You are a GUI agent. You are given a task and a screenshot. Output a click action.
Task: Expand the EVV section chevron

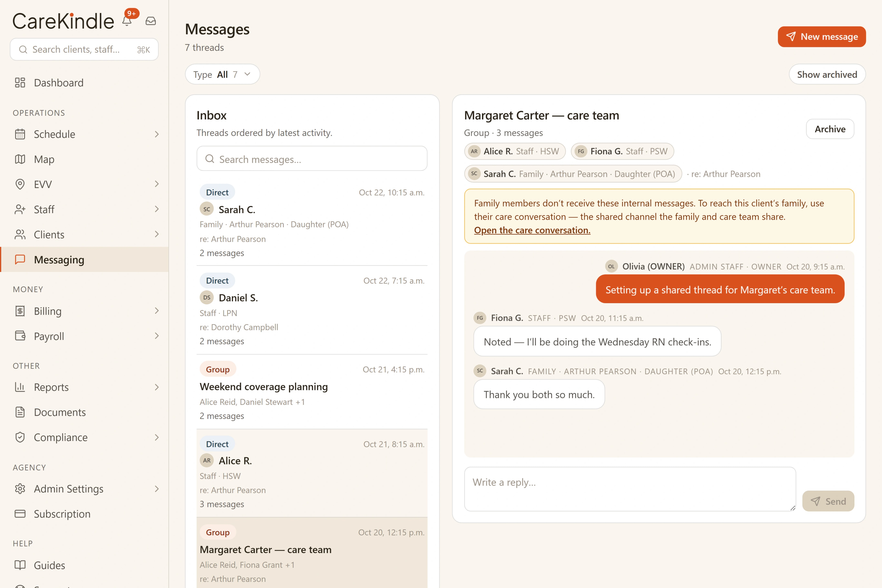point(157,184)
